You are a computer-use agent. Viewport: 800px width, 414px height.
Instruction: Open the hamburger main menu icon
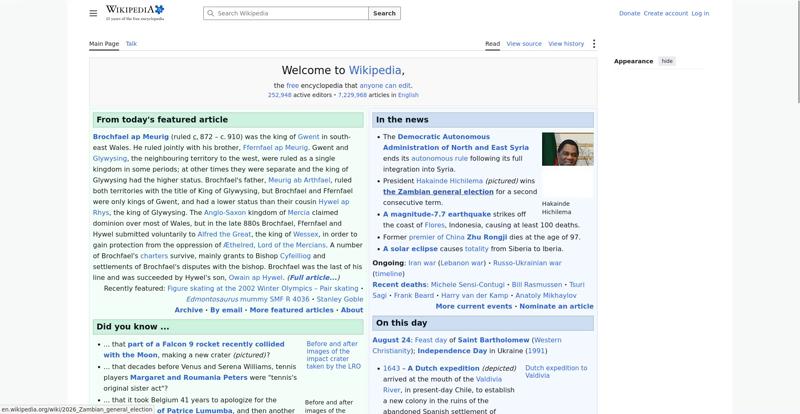(93, 13)
